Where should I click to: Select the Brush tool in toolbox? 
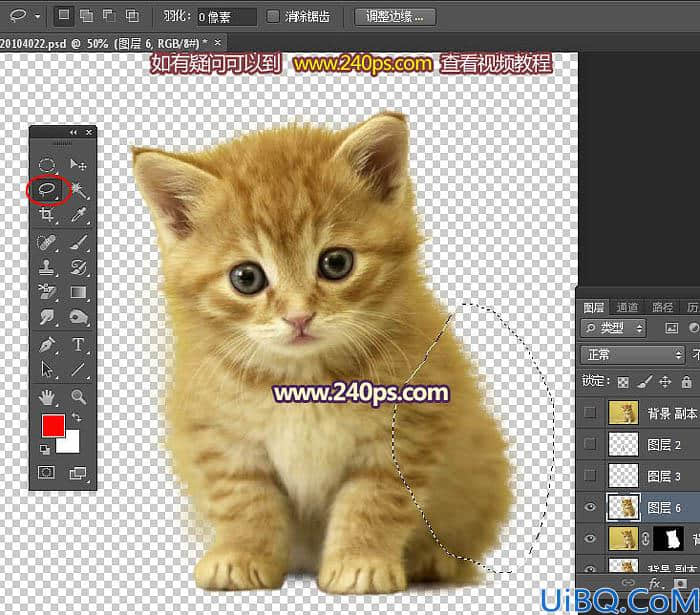coord(79,243)
